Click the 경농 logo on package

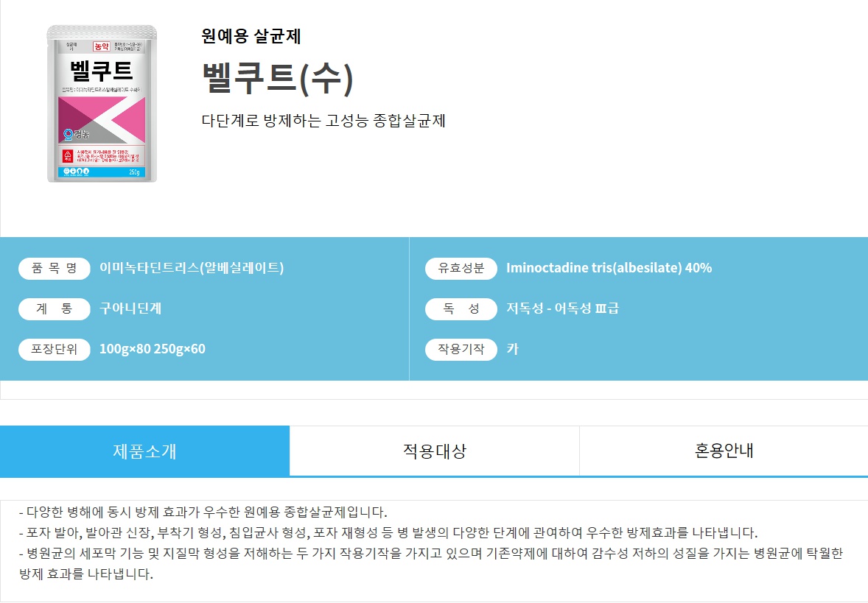(x=77, y=134)
